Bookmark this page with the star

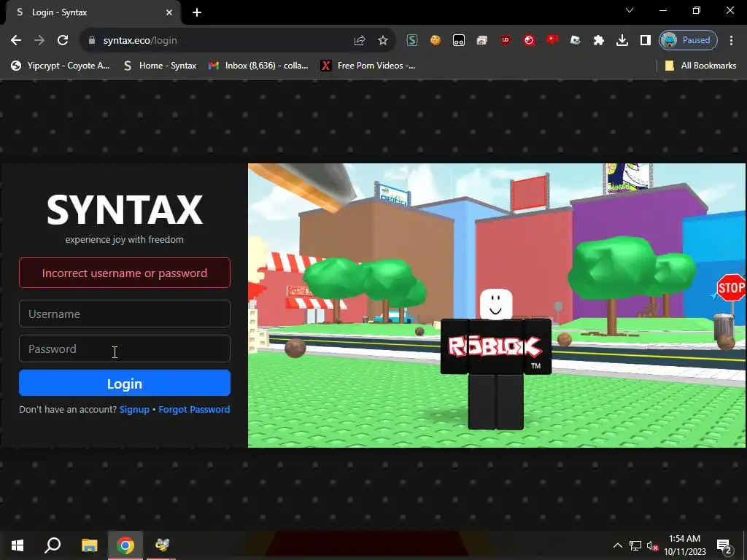(382, 41)
